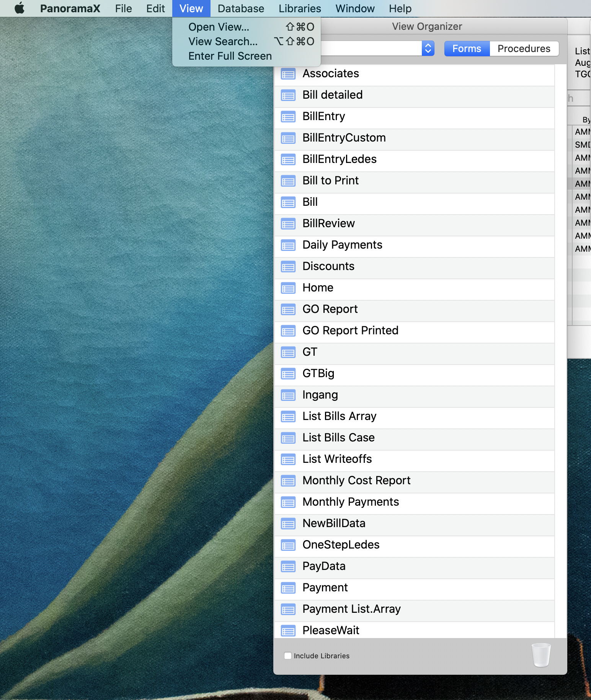Select Enter Full Screen menu item
Viewport: 591px width, 700px height.
[230, 56]
